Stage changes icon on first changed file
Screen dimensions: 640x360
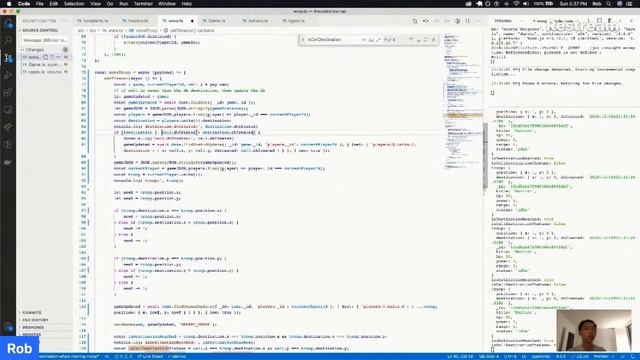(x=58, y=57)
